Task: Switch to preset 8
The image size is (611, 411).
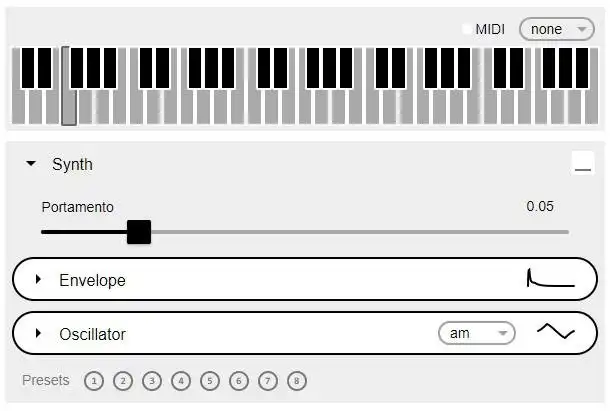Action: pos(296,381)
